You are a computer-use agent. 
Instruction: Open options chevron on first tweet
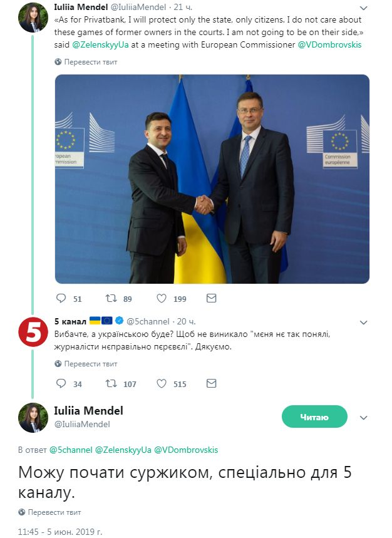(x=364, y=8)
